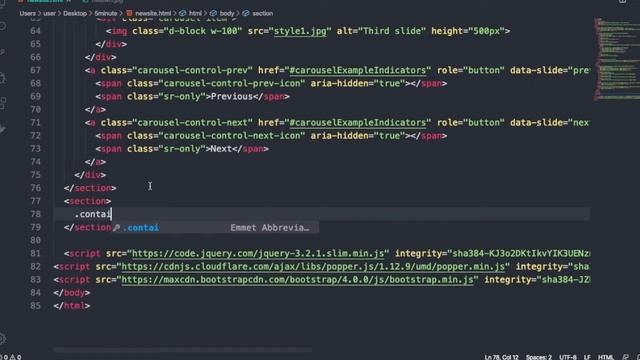
Task: Follow the style1.jpg link on line 64
Action: [300, 31]
